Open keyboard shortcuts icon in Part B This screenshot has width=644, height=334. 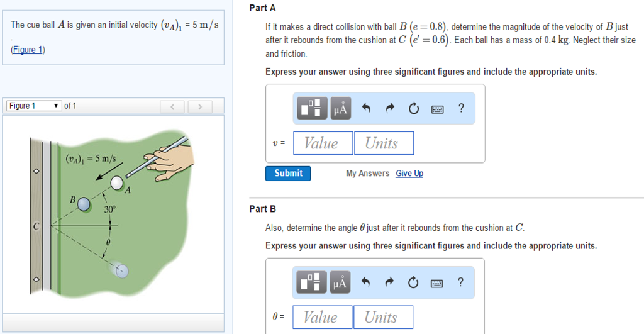pos(438,283)
